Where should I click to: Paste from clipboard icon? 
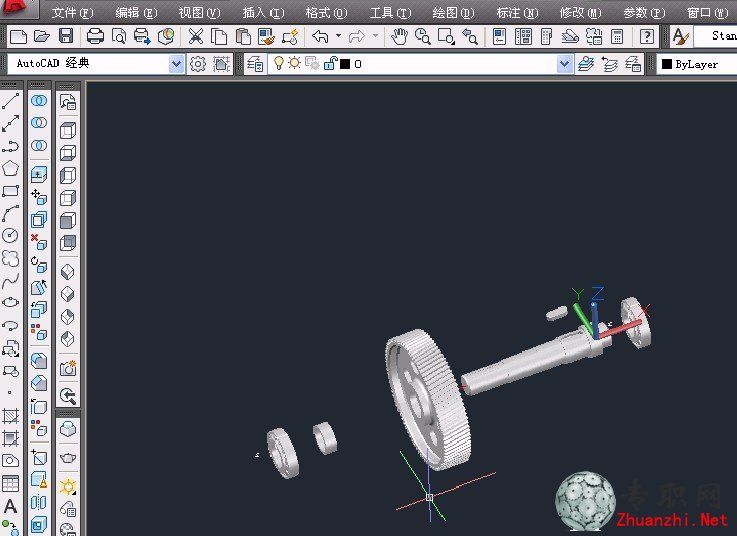point(243,36)
